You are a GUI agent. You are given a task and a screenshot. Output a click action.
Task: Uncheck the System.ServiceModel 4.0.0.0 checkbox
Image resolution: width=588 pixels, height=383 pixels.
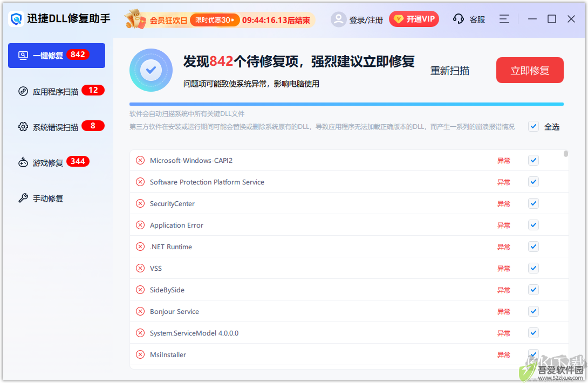(x=534, y=333)
